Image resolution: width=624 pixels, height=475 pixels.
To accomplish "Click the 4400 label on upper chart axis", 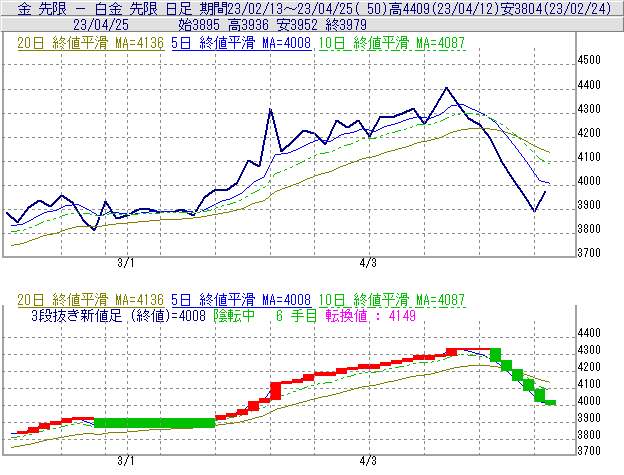I will point(589,85).
